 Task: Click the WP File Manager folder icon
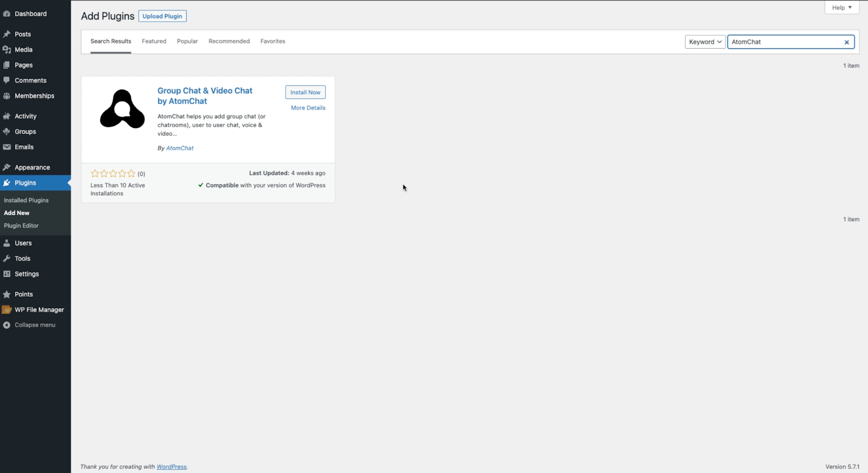pos(7,310)
